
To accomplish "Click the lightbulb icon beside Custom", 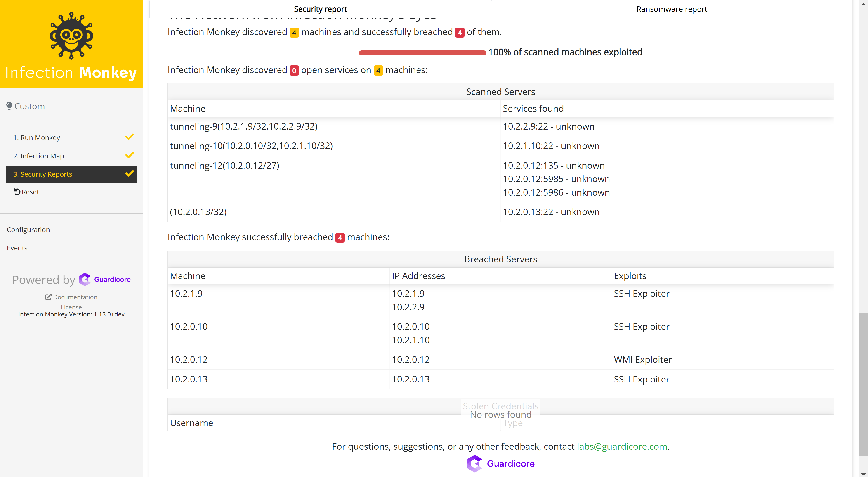I will [x=9, y=106].
